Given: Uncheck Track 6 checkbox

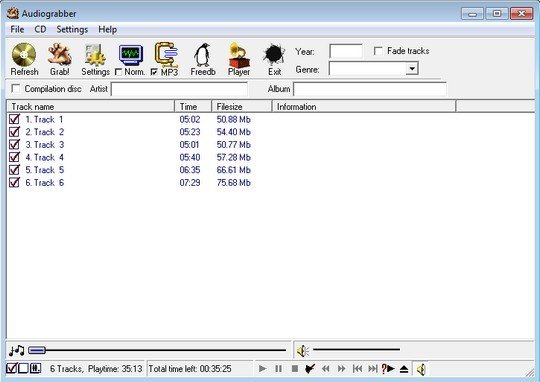Looking at the screenshot, I should pos(14,183).
